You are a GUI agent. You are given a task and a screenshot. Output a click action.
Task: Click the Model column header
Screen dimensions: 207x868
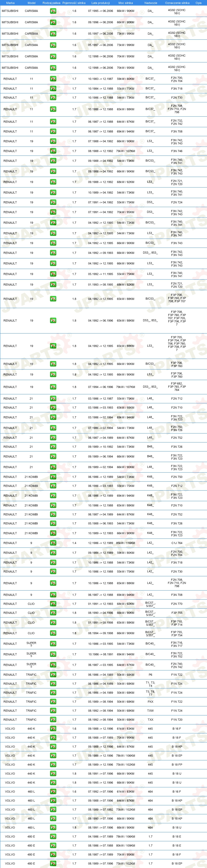(x=31, y=3)
